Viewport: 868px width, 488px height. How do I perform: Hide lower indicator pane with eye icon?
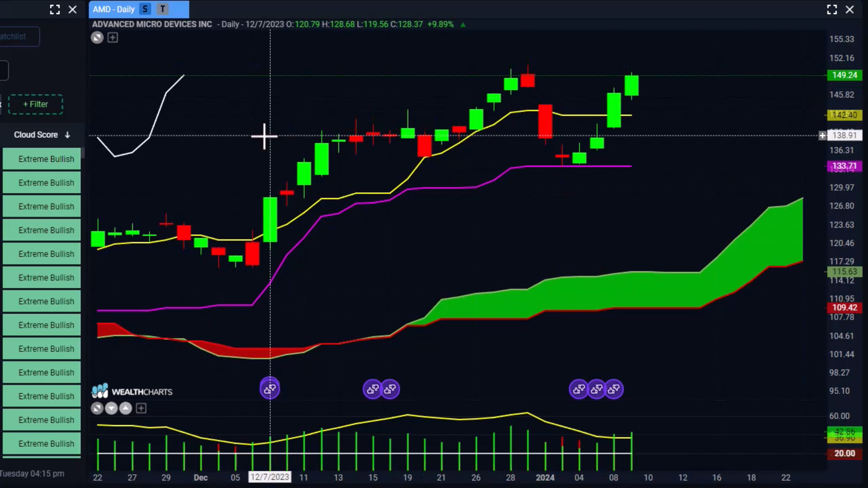pyautogui.click(x=97, y=408)
